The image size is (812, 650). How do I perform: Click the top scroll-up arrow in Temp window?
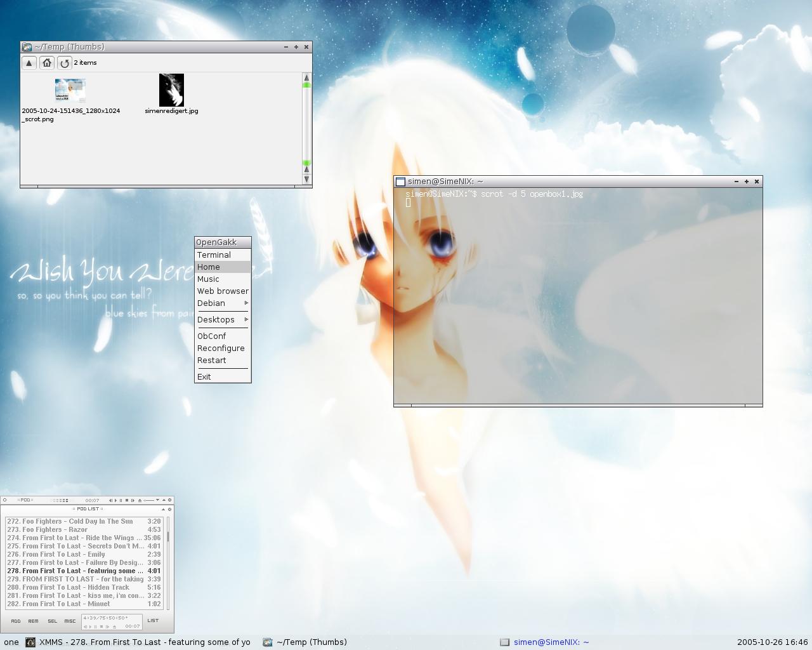306,77
